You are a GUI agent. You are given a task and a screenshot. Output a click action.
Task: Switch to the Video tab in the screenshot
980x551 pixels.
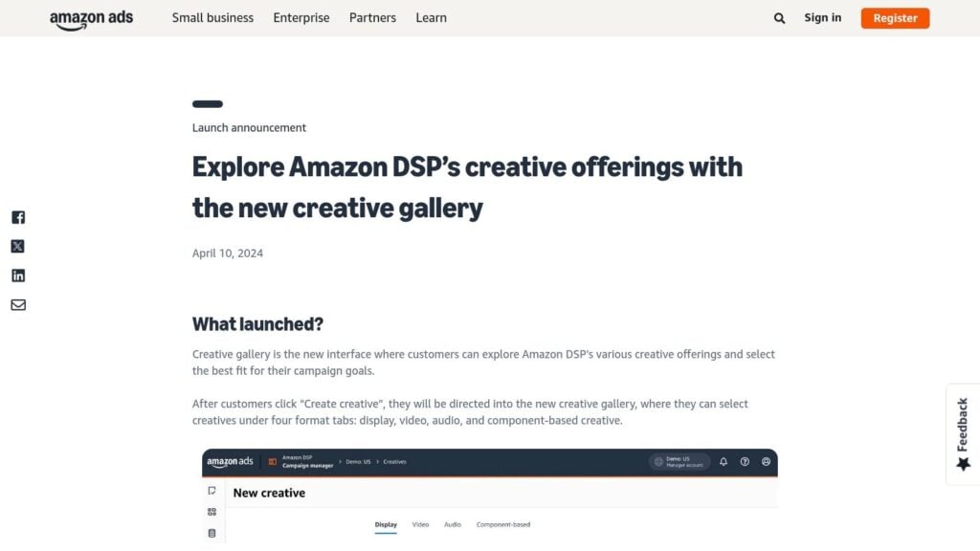420,523
